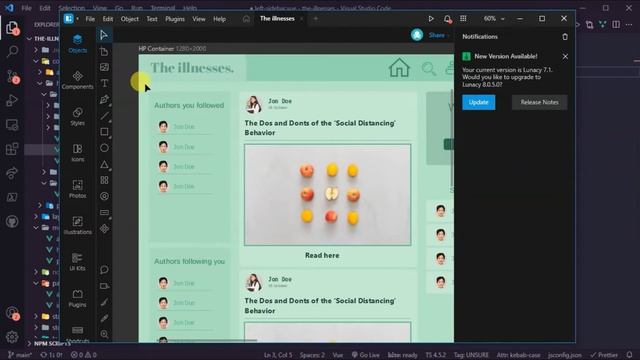Pick the Artboard tool below the Select tool
The width and height of the screenshot is (640, 360).
(104, 51)
